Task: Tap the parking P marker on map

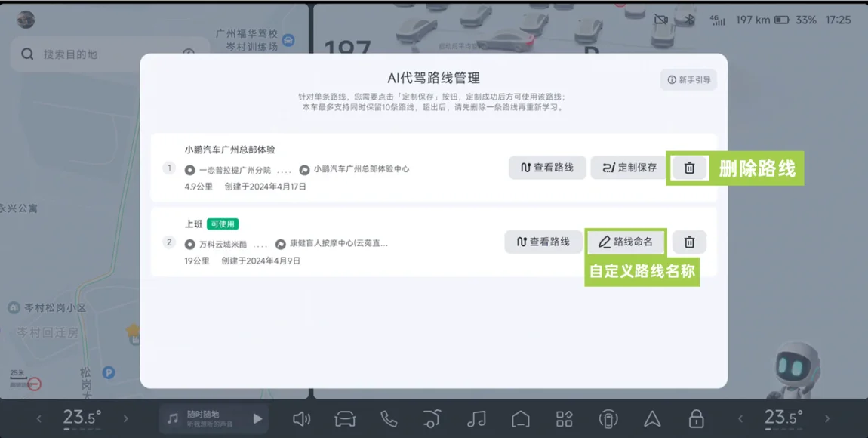Action: (109, 372)
